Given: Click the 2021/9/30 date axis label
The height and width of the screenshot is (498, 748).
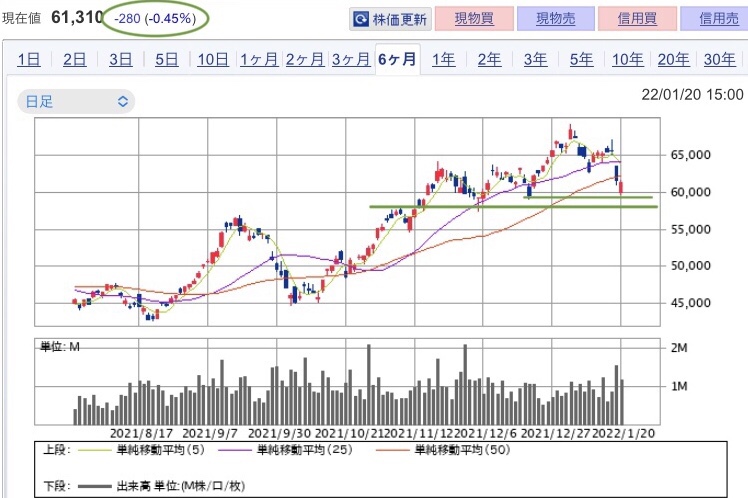Looking at the screenshot, I should pos(279,434).
